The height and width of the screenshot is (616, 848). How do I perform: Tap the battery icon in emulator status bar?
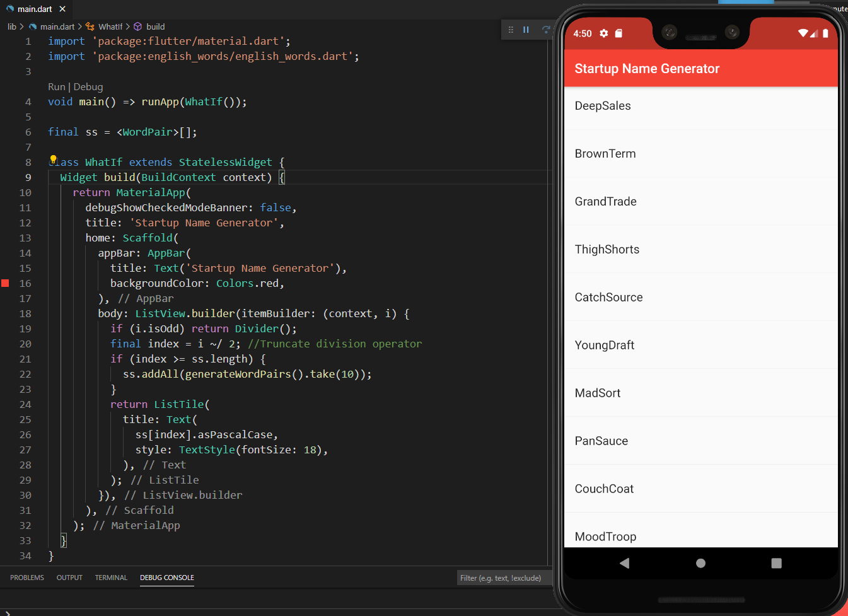(x=825, y=33)
